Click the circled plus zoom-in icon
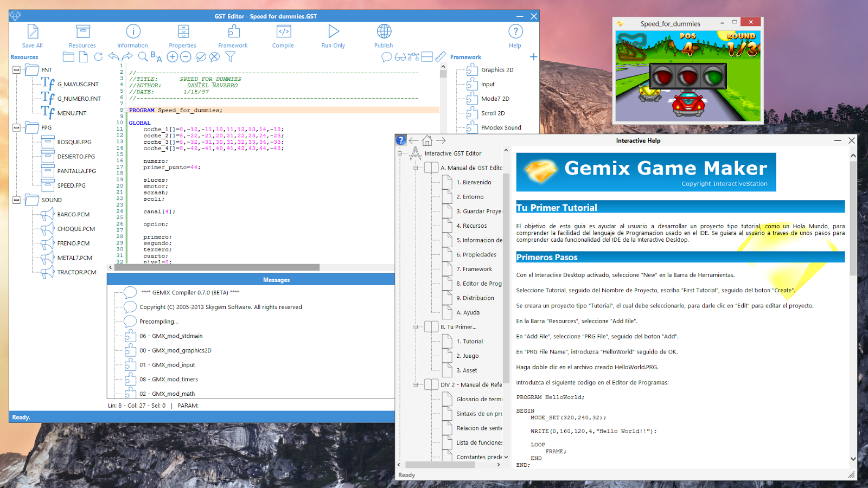 coord(173,56)
